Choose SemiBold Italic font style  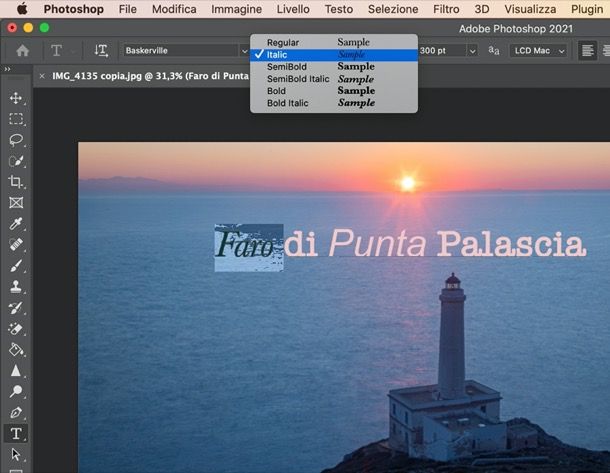334,79
